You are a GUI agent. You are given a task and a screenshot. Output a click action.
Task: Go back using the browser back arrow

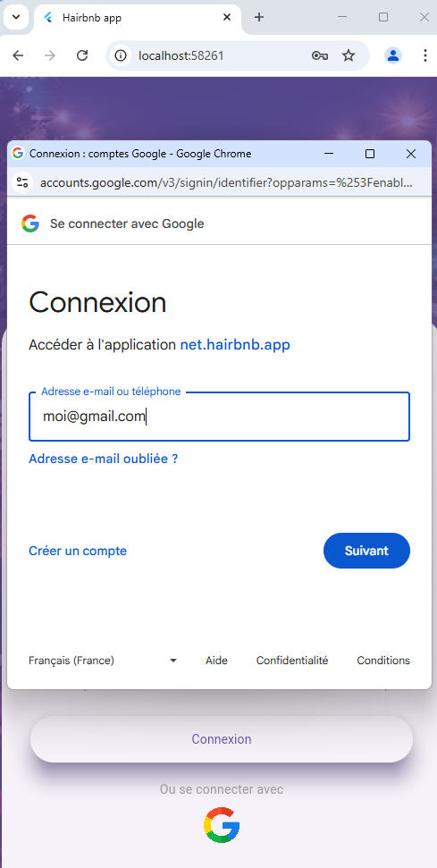point(18,55)
